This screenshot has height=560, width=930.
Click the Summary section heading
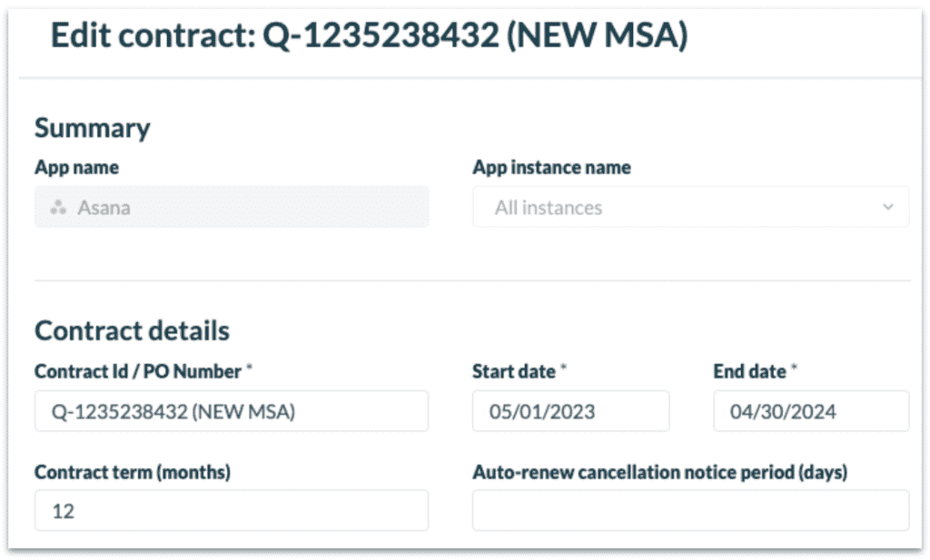point(93,128)
